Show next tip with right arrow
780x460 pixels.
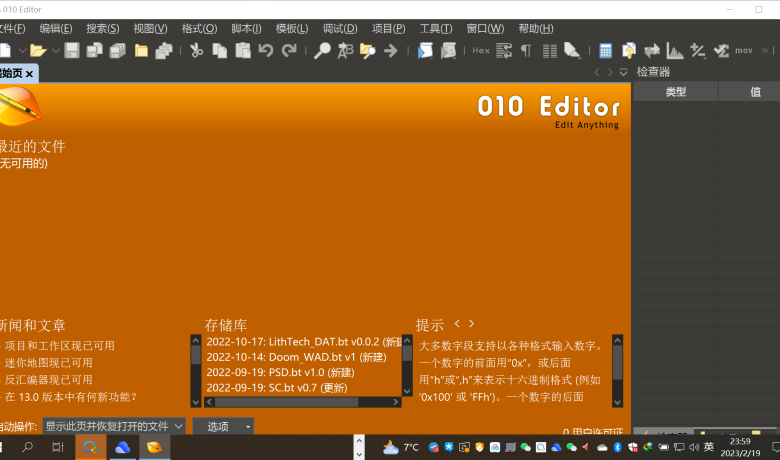pyautogui.click(x=472, y=324)
